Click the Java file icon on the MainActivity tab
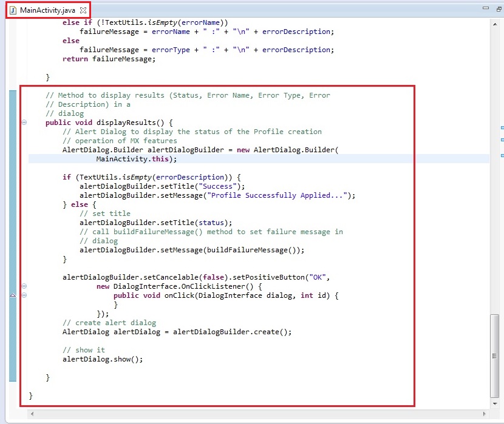Screen dimensions: 504x424 pyautogui.click(x=12, y=10)
